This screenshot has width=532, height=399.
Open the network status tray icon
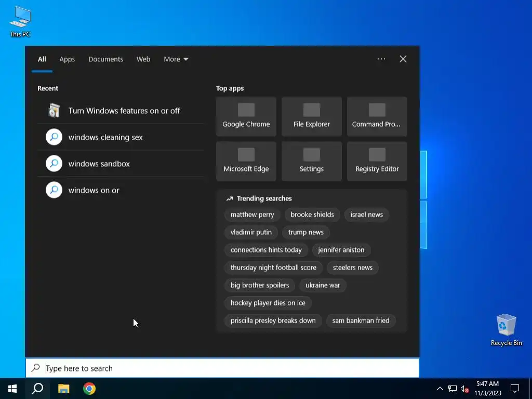point(453,389)
